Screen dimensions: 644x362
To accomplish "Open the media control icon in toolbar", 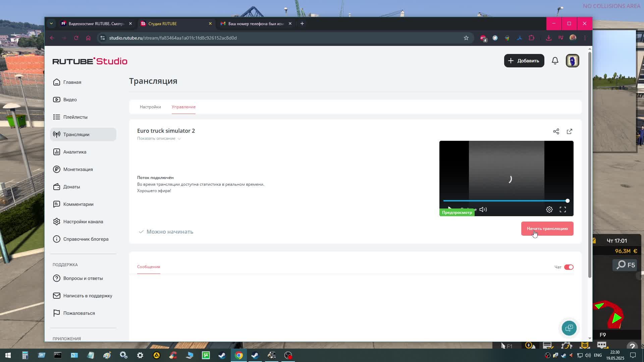I will click(561, 38).
